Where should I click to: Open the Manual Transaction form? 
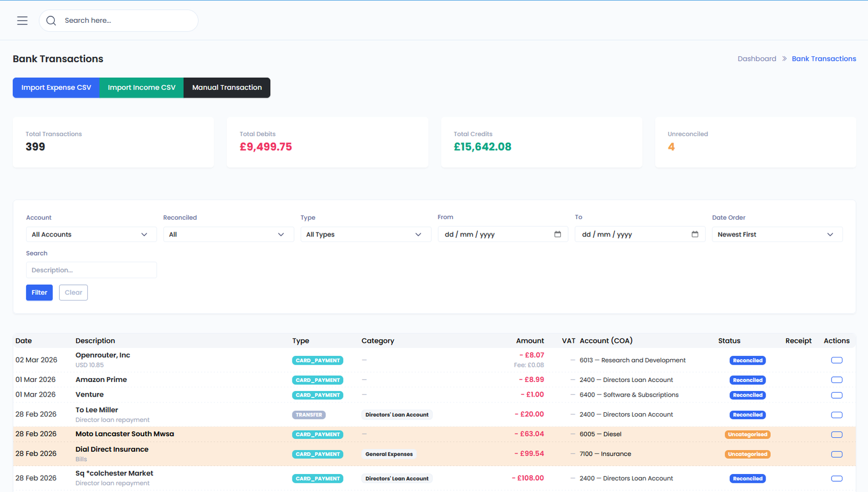tap(227, 87)
